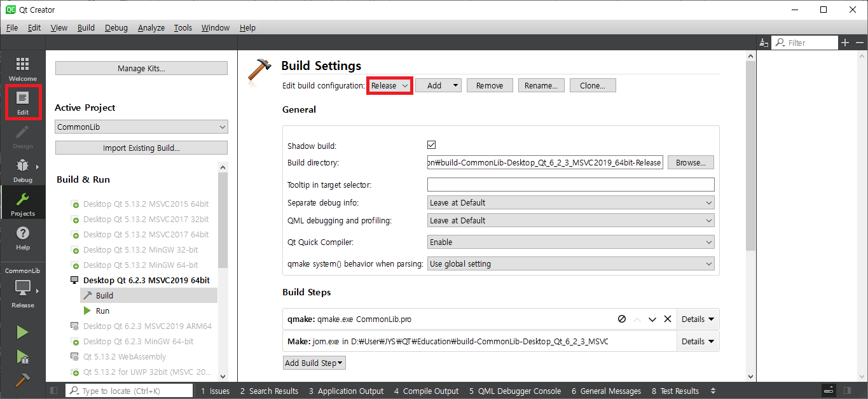The width and height of the screenshot is (868, 399).
Task: Toggle the right sidebar in status bar
Action: (847, 391)
